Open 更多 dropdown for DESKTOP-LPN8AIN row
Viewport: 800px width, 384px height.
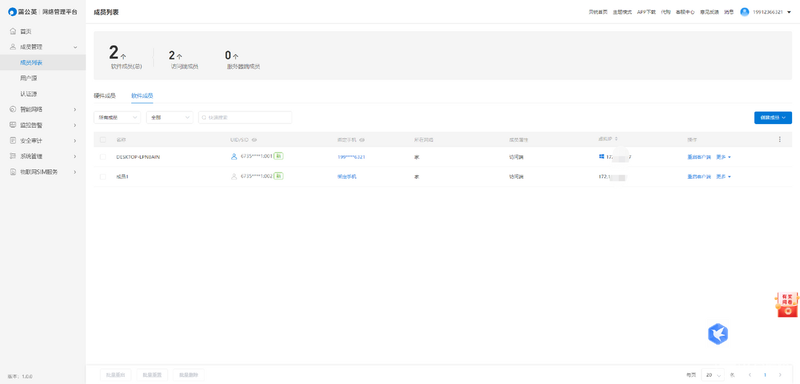pos(723,157)
